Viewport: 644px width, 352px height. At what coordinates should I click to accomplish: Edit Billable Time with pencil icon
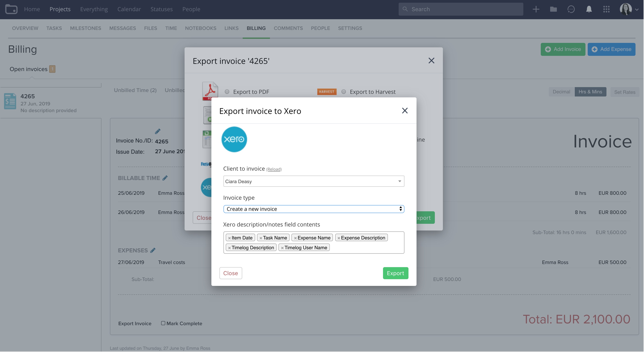[x=165, y=178]
